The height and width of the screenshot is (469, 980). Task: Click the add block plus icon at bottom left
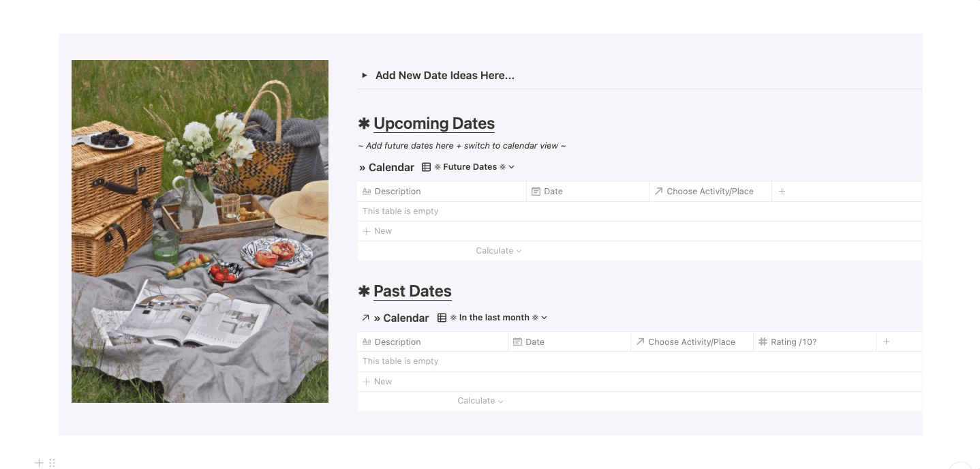tap(39, 463)
